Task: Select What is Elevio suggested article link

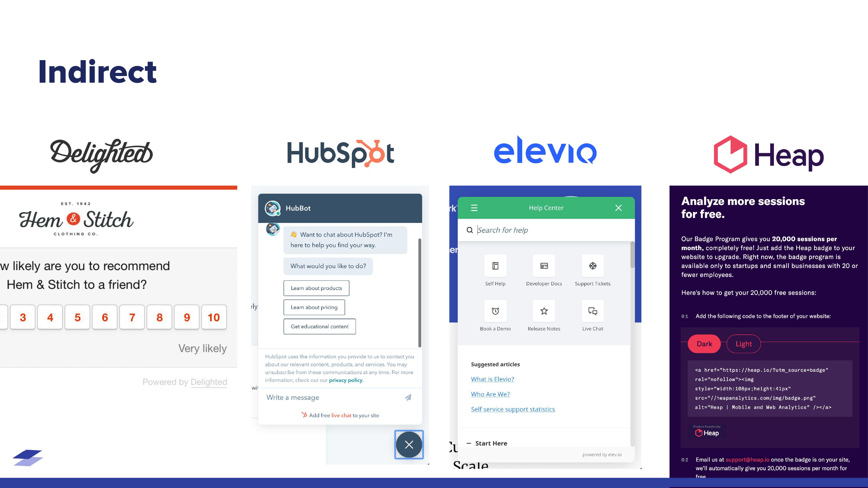Action: pyautogui.click(x=492, y=379)
